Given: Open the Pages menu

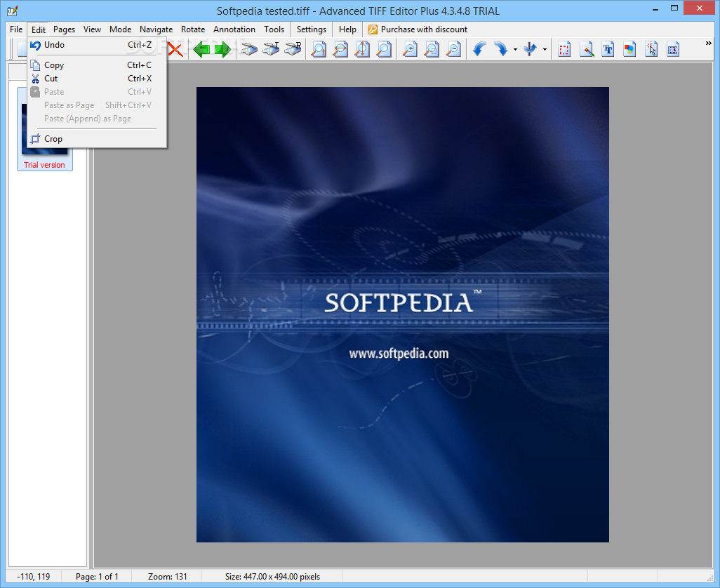Looking at the screenshot, I should [x=64, y=29].
